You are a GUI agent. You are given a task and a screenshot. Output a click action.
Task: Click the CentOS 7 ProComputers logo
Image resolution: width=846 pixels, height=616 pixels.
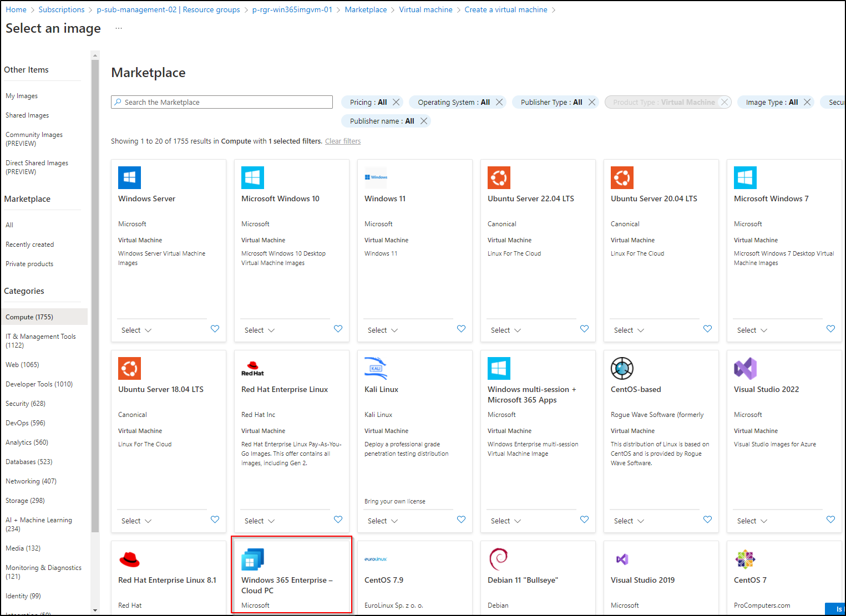pos(745,559)
